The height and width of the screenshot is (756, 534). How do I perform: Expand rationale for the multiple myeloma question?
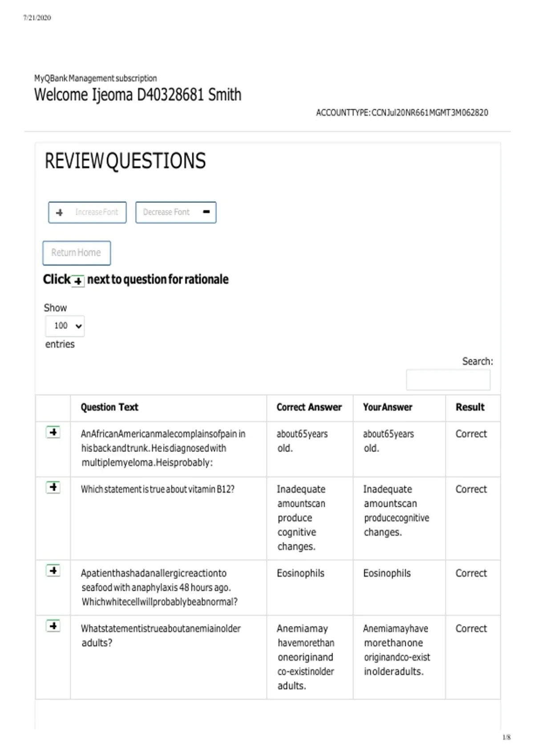(53, 432)
